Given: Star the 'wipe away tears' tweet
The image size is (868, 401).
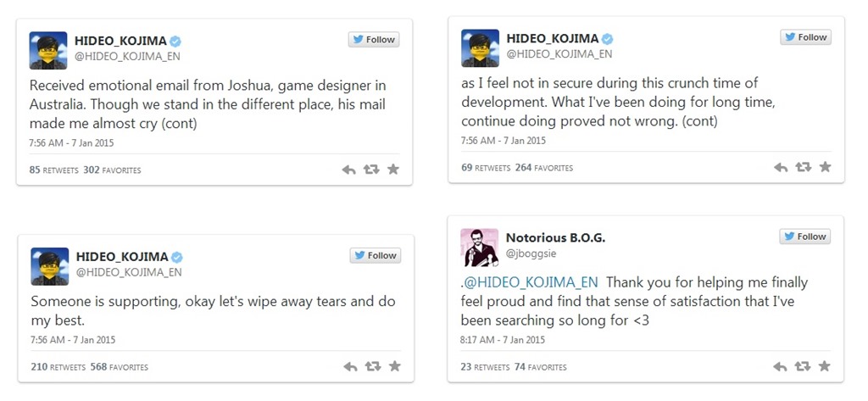Looking at the screenshot, I should pos(395,367).
